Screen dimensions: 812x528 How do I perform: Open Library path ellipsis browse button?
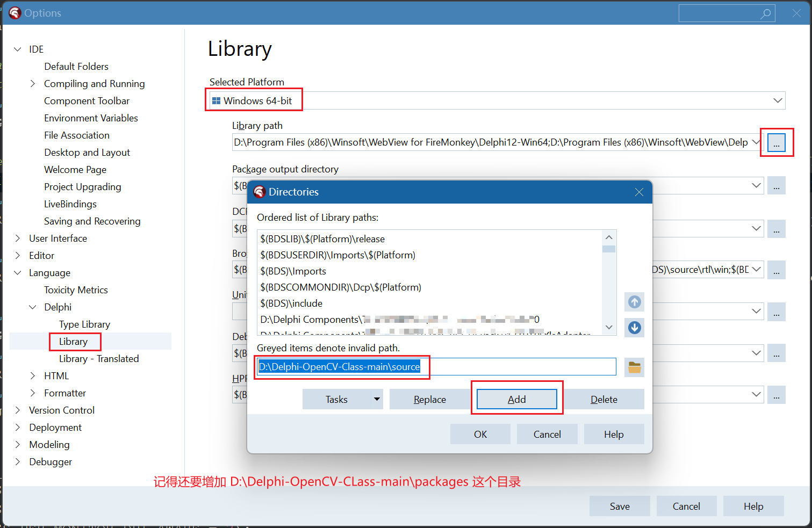[x=777, y=142]
